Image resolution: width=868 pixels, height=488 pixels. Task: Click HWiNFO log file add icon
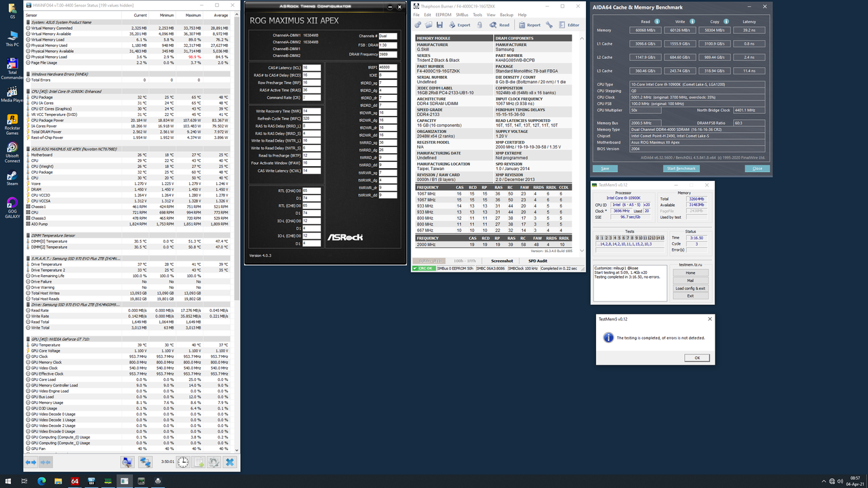199,462
